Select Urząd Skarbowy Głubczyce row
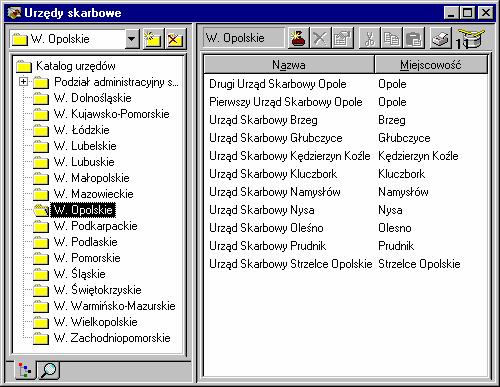The width and height of the screenshot is (500, 387). (x=345, y=138)
